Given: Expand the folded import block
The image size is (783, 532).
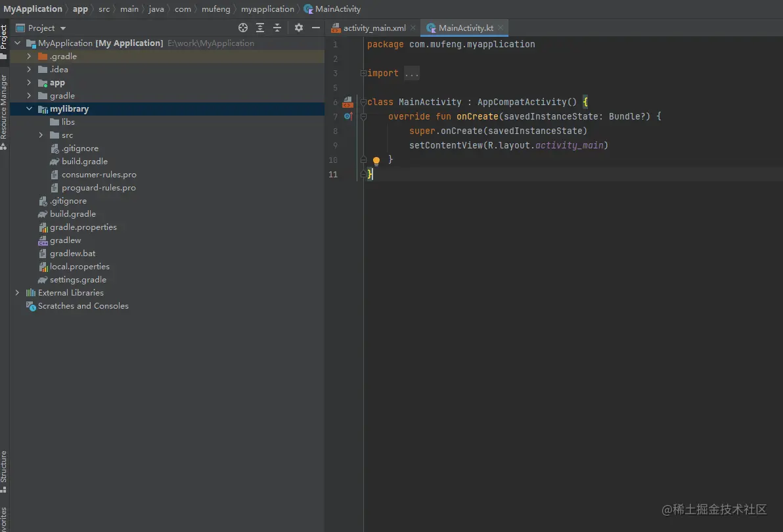Looking at the screenshot, I should [363, 74].
